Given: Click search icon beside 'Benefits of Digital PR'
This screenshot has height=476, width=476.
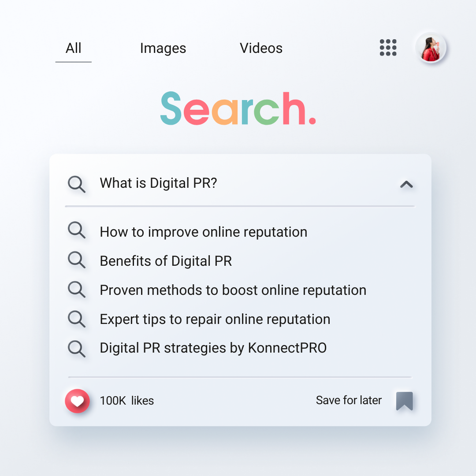Looking at the screenshot, I should pos(76,260).
